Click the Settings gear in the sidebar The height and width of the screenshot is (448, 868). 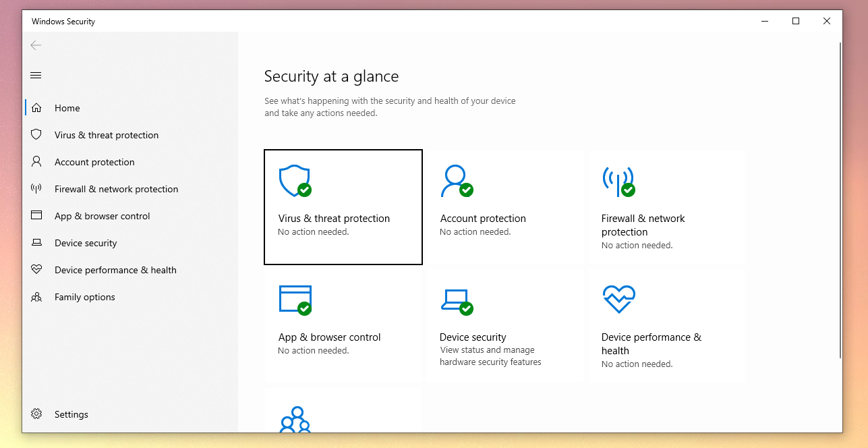point(36,414)
